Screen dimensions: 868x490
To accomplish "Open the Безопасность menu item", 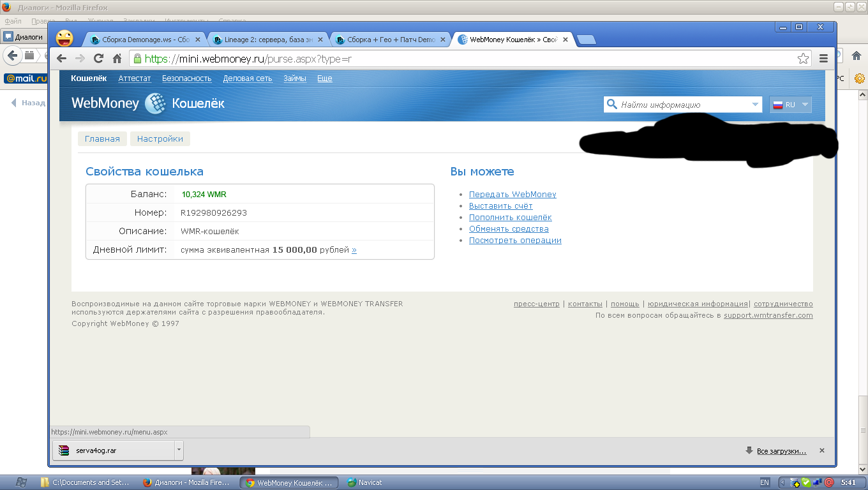I will pos(186,78).
